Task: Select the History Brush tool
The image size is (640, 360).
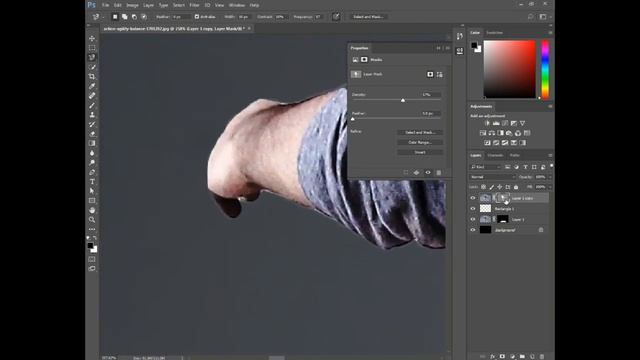Action: (92, 124)
